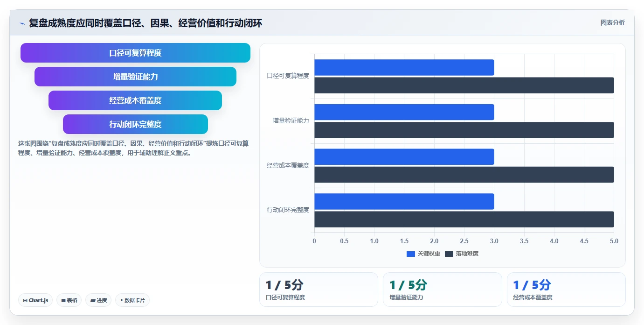Viewport: 644px width, 325px height.
Task: Click the blue bar for 经营成本覆盖度
Action: click(x=404, y=157)
